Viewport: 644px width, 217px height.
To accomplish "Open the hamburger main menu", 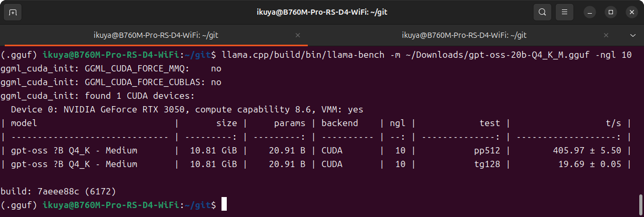I will click(565, 12).
